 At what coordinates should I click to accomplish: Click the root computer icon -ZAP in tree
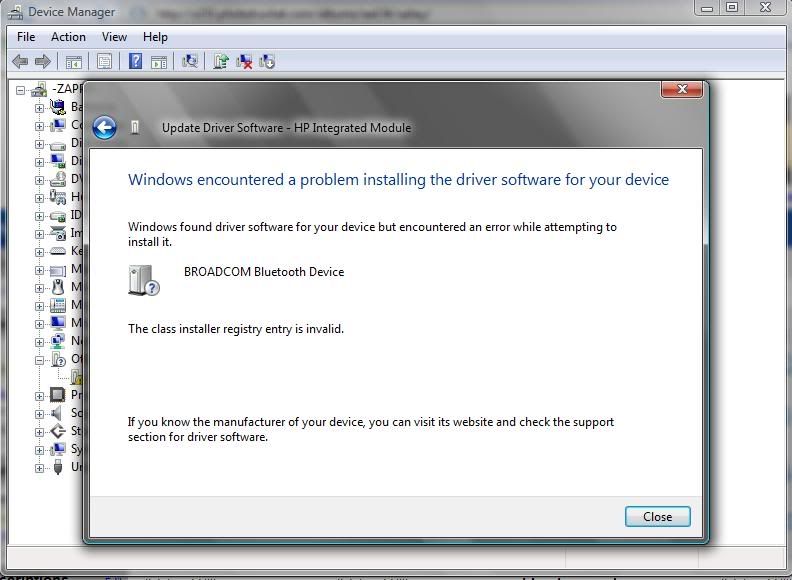point(39,89)
